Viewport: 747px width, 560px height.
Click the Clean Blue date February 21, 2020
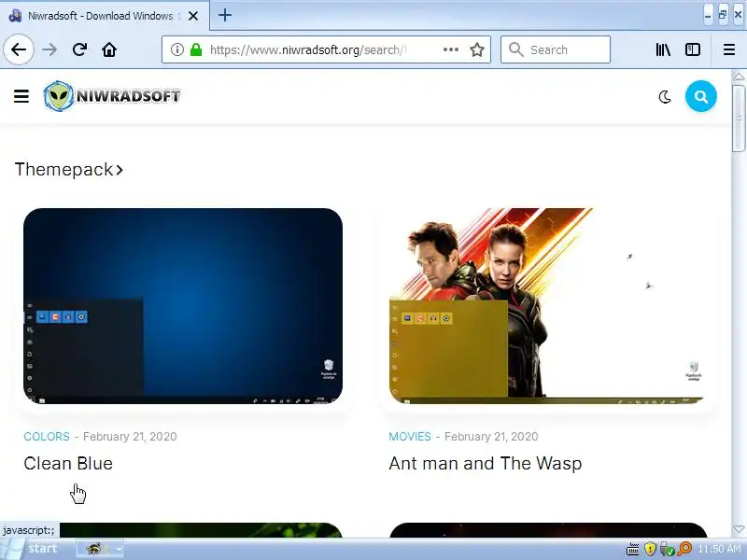coord(130,437)
